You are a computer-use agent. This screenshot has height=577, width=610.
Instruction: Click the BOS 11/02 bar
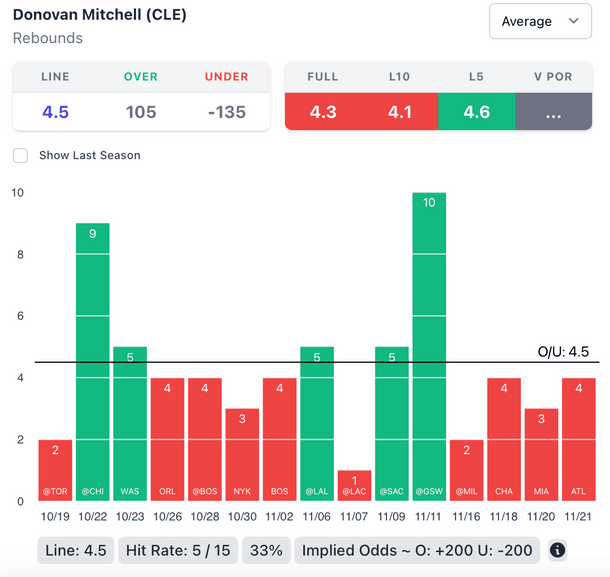[279, 439]
